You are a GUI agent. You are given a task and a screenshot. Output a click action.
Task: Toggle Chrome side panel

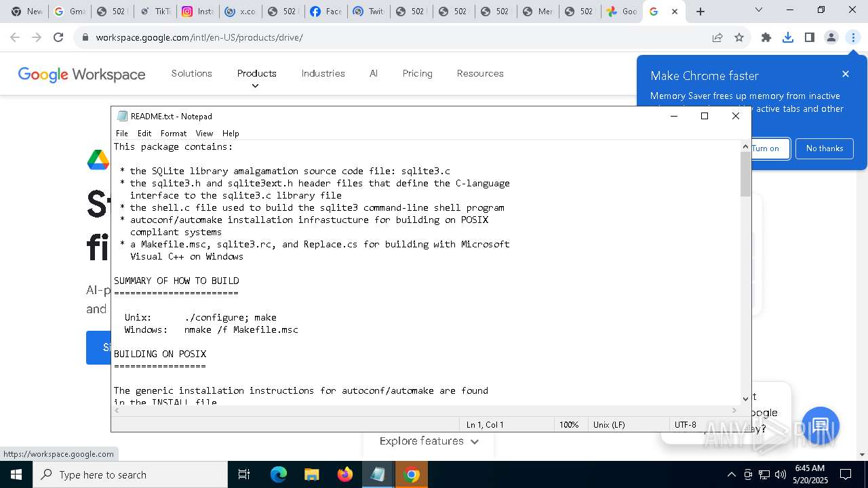click(810, 37)
